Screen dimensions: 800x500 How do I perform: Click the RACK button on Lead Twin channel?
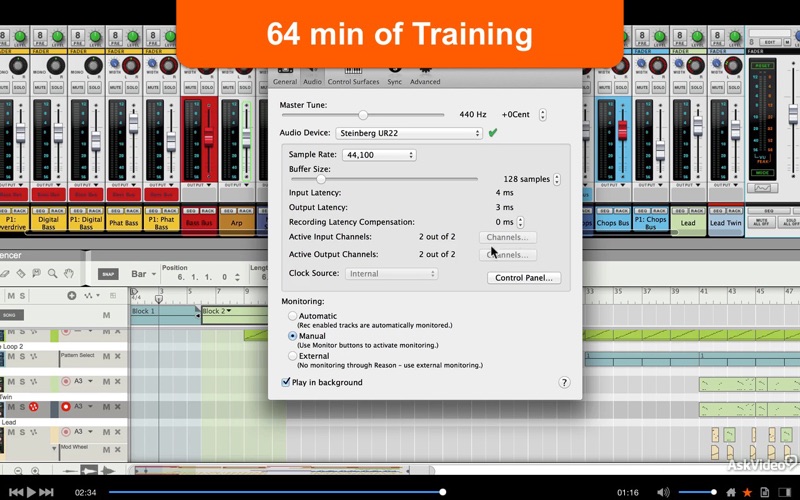click(x=734, y=210)
